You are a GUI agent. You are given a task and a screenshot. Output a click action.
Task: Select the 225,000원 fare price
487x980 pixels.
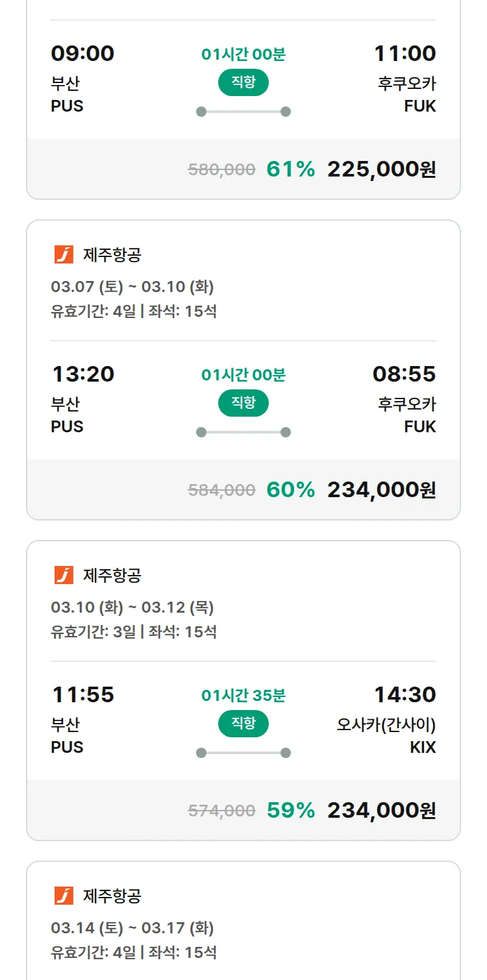coord(381,169)
